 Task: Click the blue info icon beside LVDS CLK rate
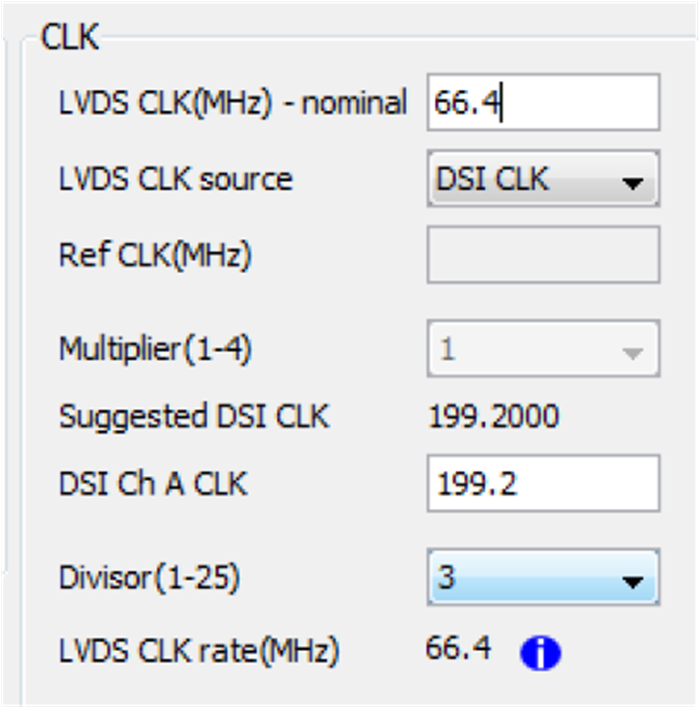(540, 654)
